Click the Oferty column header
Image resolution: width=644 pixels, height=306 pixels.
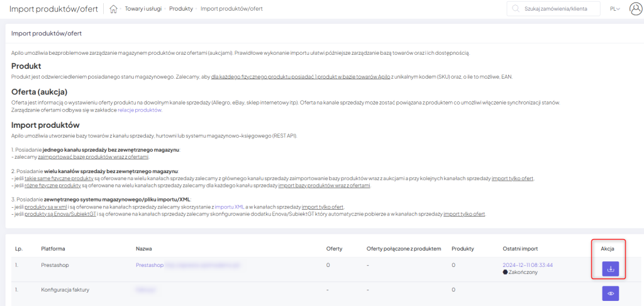coord(334,249)
